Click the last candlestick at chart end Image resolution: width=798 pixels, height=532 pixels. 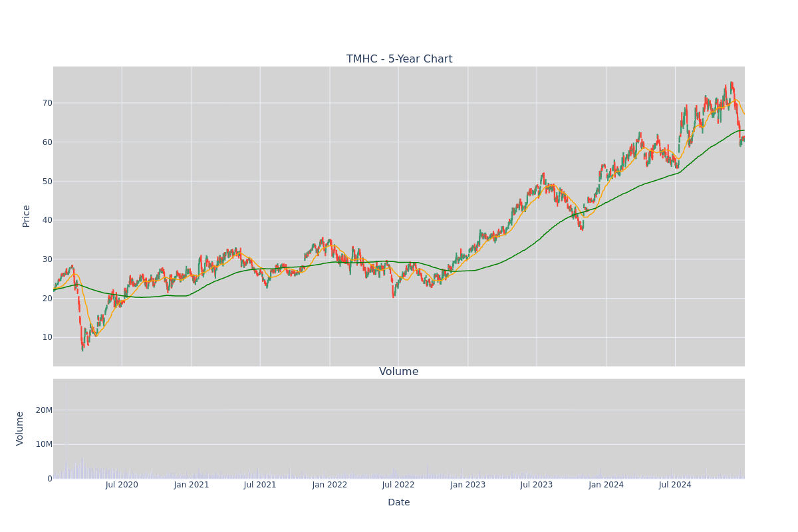coord(743,139)
